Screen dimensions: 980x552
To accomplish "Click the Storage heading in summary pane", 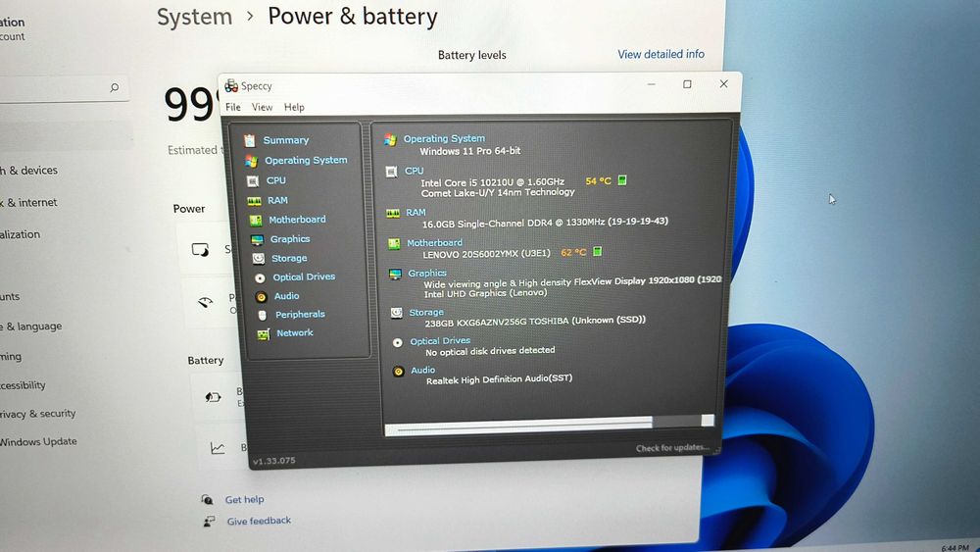I will [x=426, y=312].
